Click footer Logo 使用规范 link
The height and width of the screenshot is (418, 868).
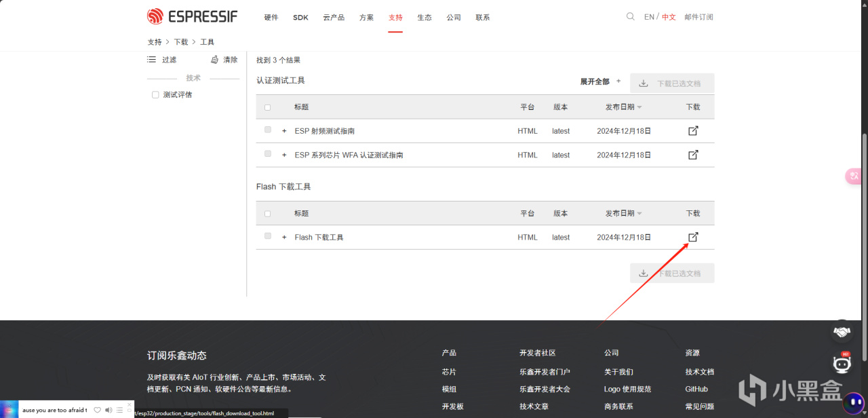(627, 389)
